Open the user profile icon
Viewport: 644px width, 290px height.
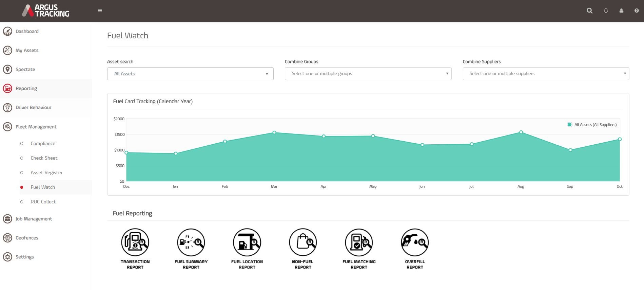click(x=621, y=11)
